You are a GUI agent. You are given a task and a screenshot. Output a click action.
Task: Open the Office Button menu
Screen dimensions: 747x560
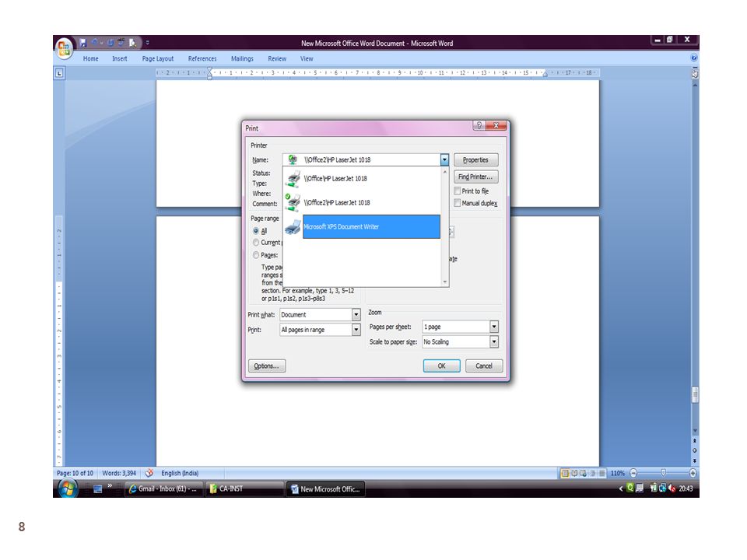(64, 48)
